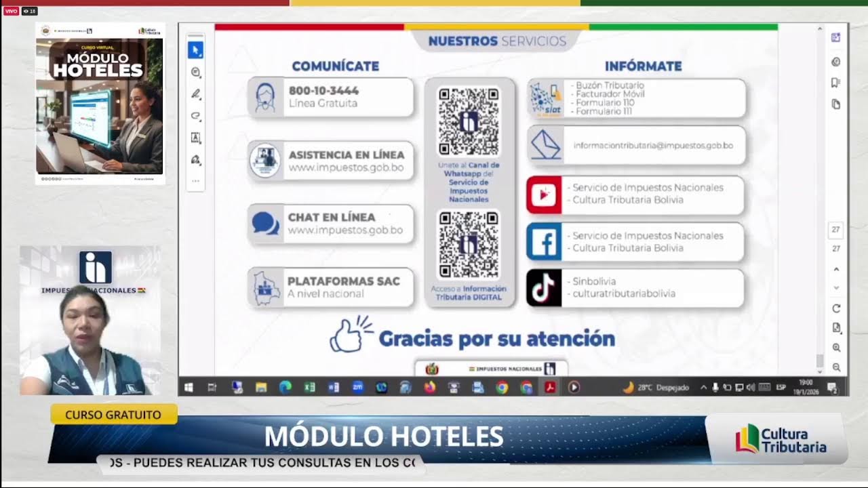Select the arrow selection tool in PDF toolbar
The width and height of the screenshot is (868, 488).
point(195,49)
